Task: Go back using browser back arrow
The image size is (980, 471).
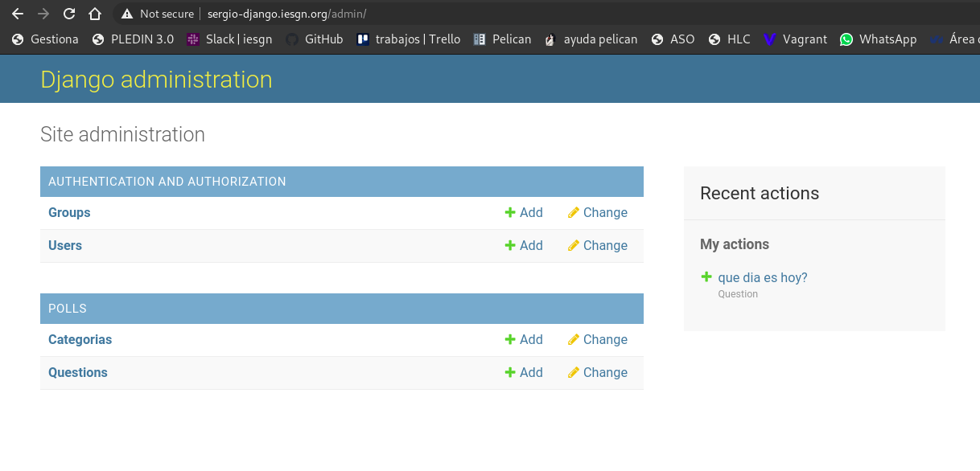Action: coord(18,14)
